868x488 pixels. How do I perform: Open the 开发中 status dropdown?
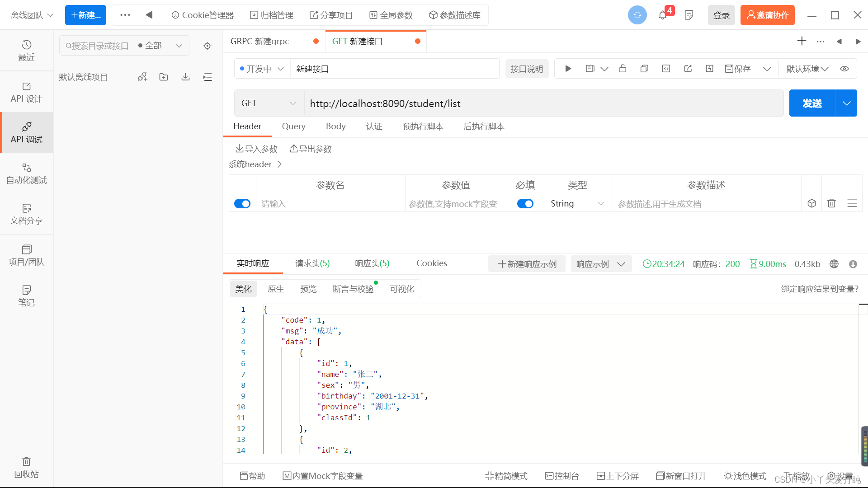(262, 69)
